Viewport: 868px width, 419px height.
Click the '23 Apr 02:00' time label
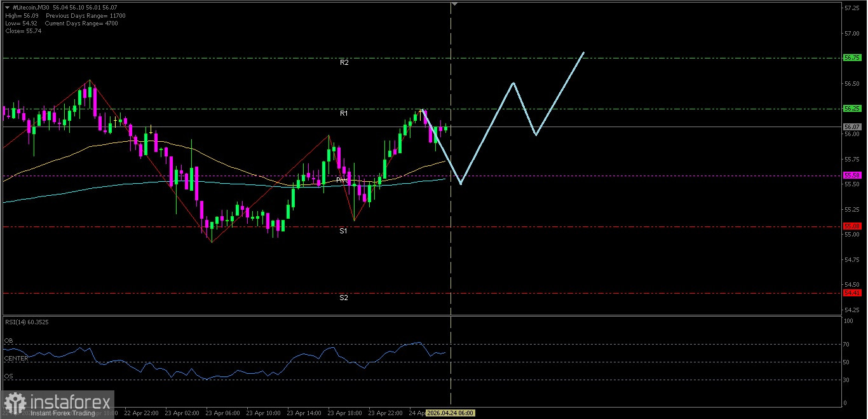182,413
